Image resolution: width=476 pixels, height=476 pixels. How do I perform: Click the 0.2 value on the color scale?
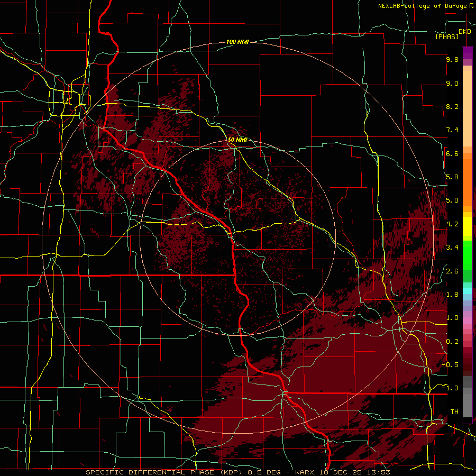coord(452,342)
